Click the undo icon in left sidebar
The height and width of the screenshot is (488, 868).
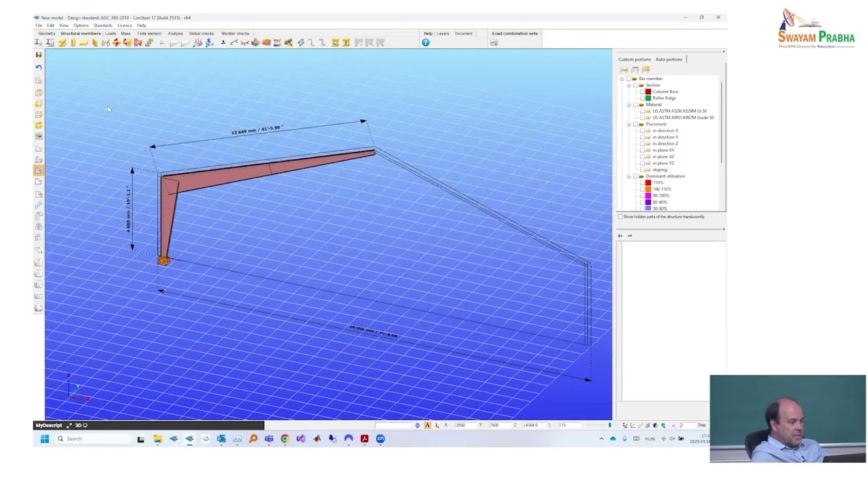pos(39,67)
